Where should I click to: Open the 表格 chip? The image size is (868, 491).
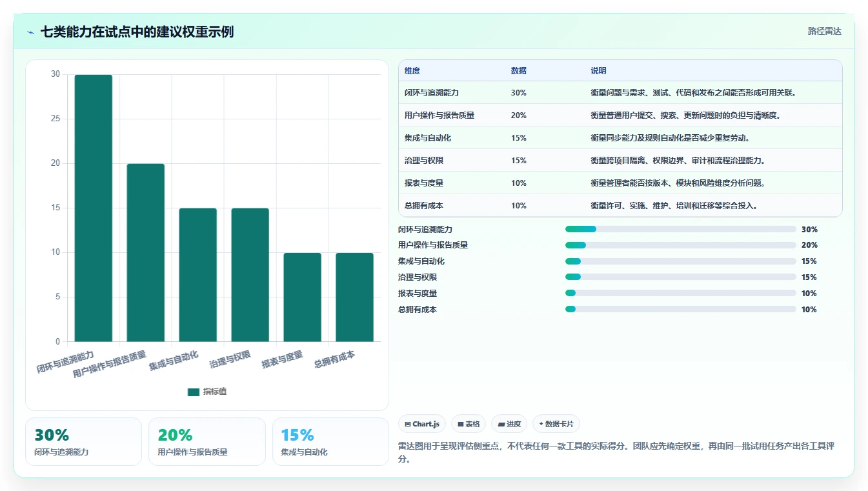click(x=469, y=424)
